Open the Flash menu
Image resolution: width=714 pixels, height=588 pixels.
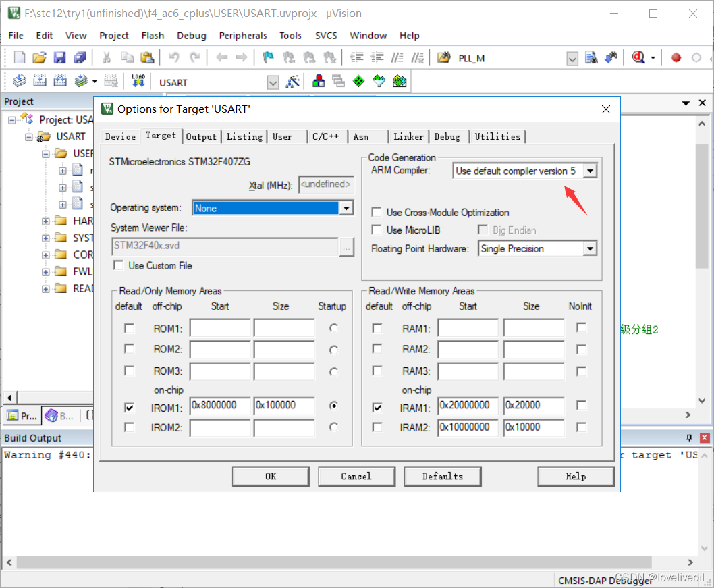tap(153, 36)
